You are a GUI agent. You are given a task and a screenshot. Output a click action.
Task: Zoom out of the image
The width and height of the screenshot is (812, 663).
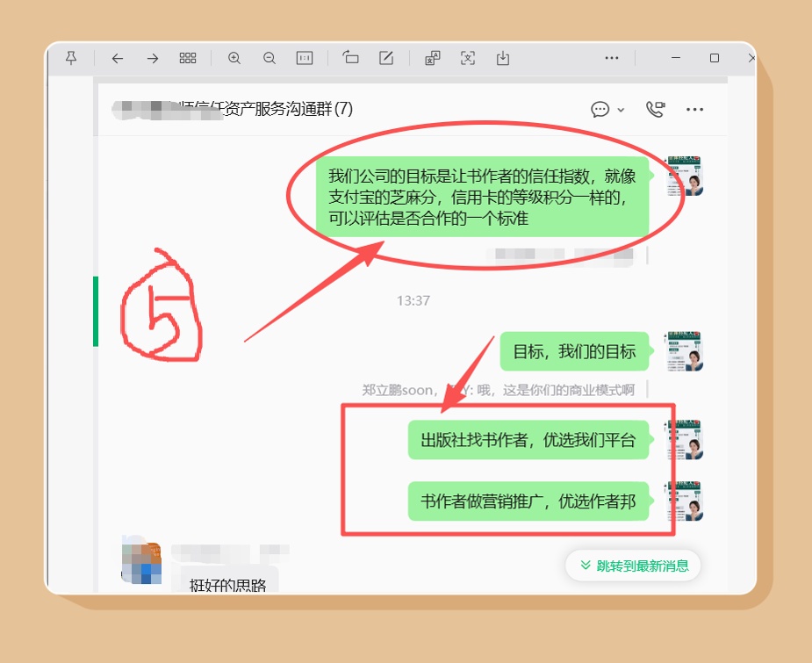click(269, 58)
